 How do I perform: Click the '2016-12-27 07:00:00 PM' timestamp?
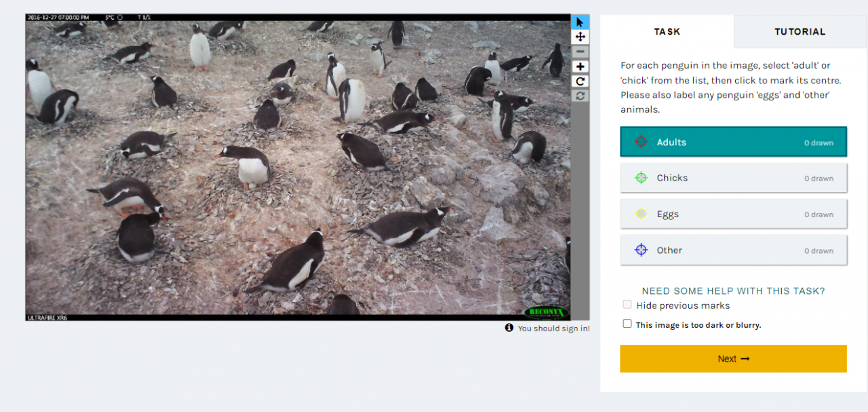[58, 18]
